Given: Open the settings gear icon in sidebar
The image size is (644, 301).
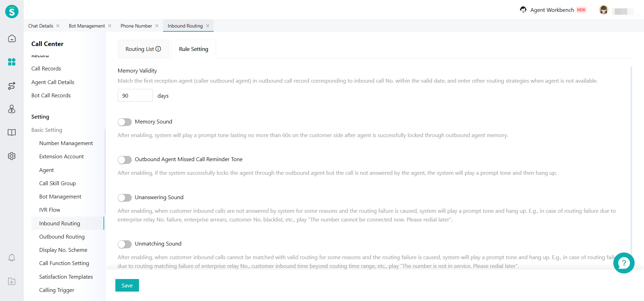Looking at the screenshot, I should [12, 156].
